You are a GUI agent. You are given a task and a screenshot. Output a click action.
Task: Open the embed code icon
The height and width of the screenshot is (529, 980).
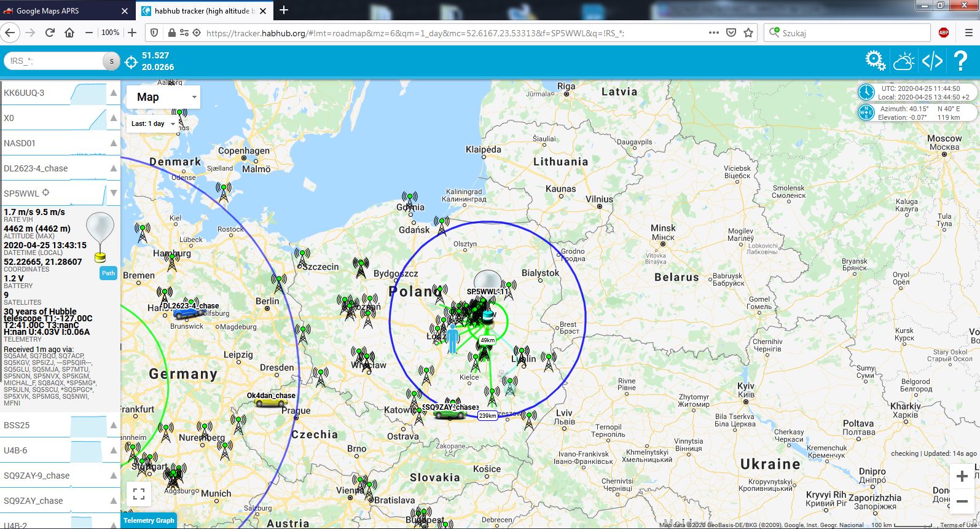pyautogui.click(x=933, y=61)
